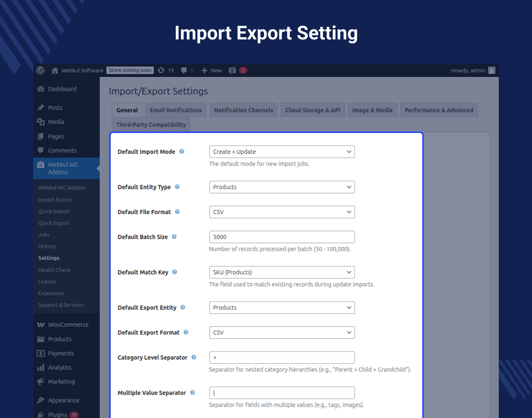Open the Settings submenu link
The height and width of the screenshot is (418, 532).
click(48, 258)
